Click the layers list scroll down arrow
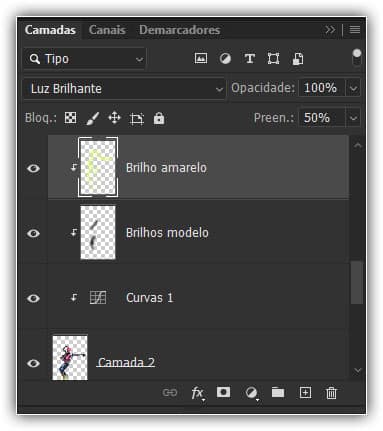Viewport: 383px width, 431px height. (x=357, y=370)
